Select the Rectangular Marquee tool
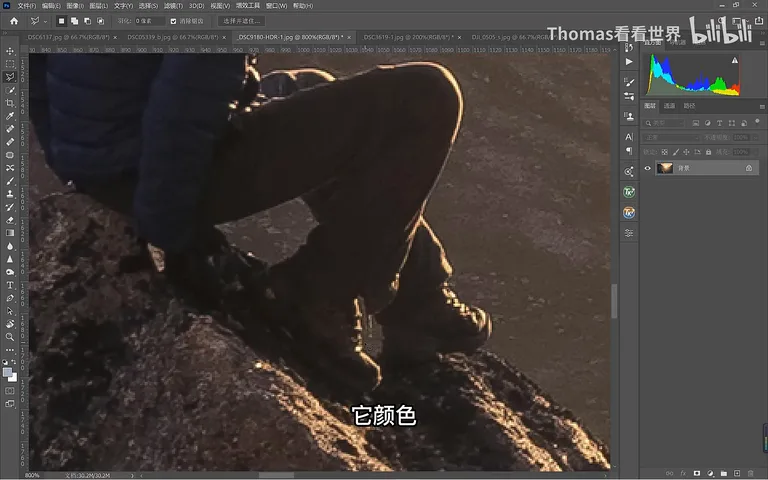768x480 pixels. pos(10,64)
